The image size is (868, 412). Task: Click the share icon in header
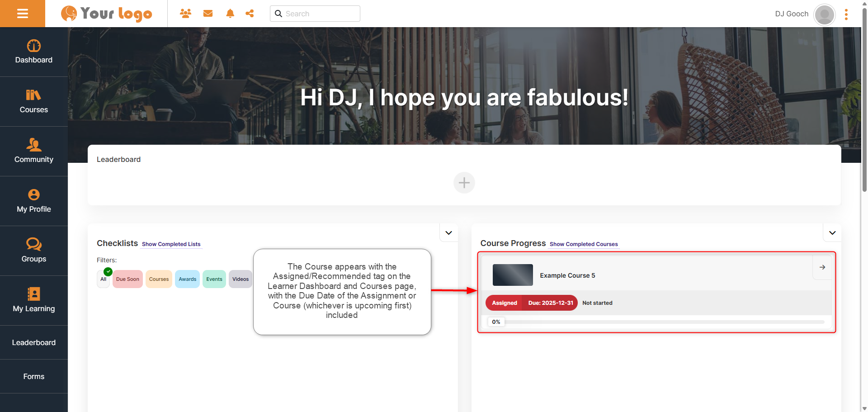point(250,14)
